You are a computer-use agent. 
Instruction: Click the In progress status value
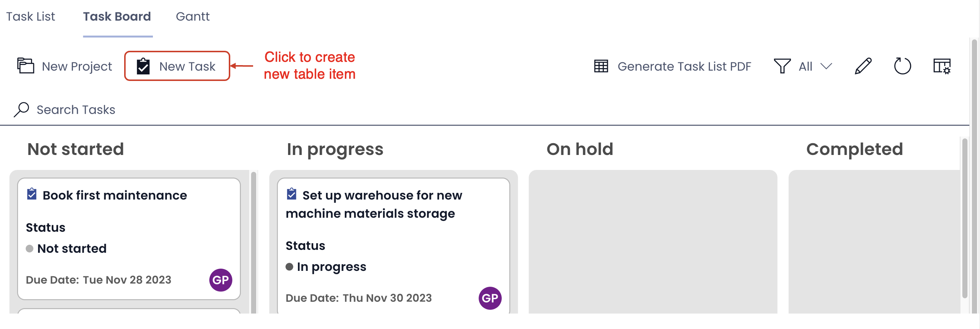click(331, 267)
